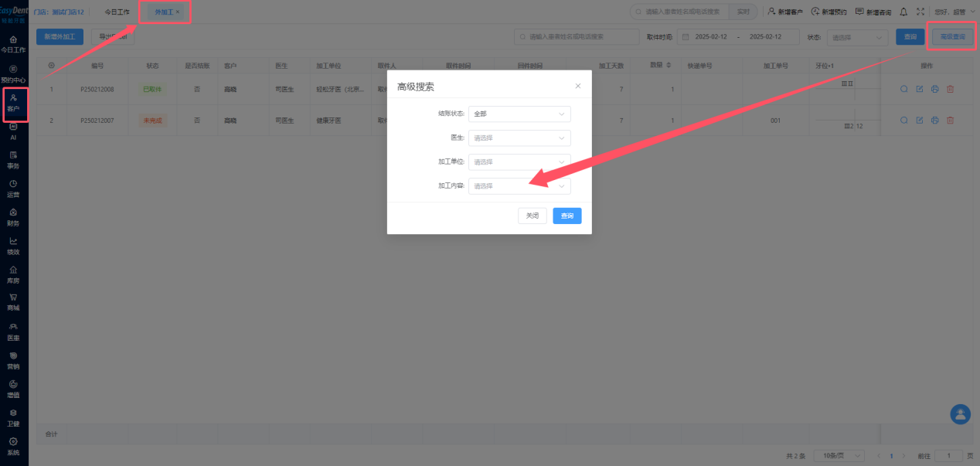
Task: Open the 您好, 超管 user menu
Action: coord(954,12)
